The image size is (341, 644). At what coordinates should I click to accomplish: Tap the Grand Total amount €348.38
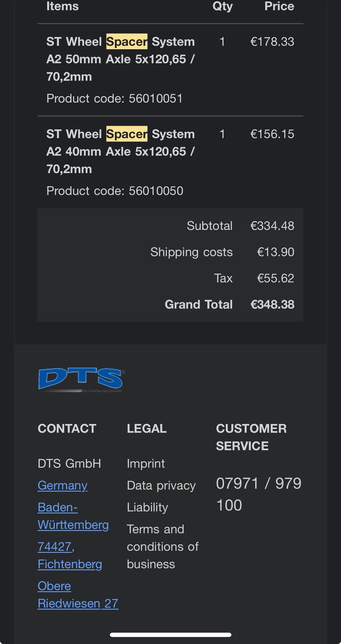(272, 305)
